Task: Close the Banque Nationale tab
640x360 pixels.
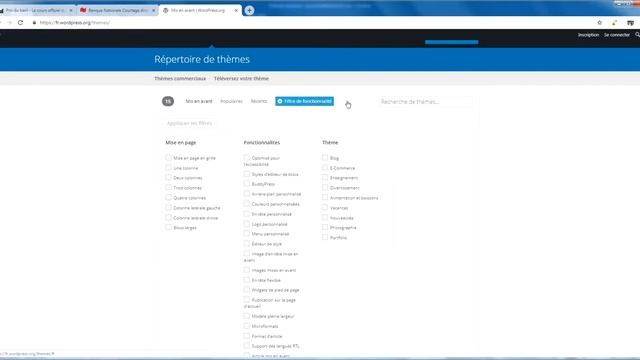Action: 153,10
